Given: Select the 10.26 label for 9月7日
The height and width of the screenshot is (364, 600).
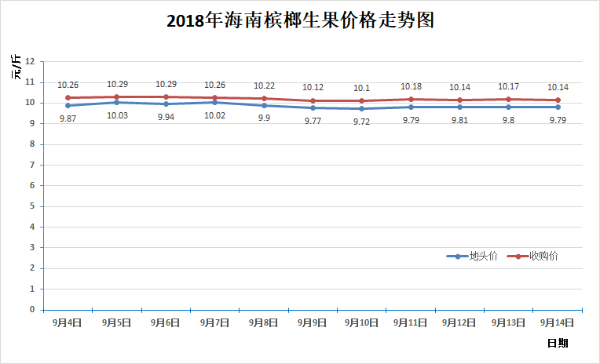Looking at the screenshot, I should [x=215, y=86].
